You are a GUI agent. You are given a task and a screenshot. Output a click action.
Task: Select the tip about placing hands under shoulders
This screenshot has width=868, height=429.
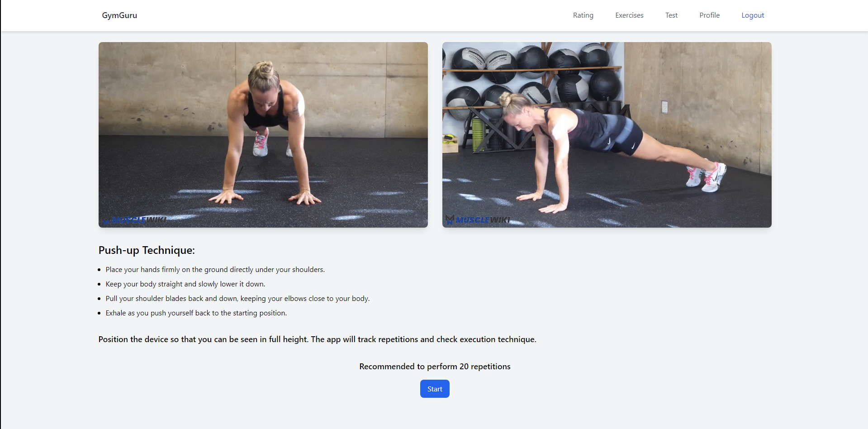pyautogui.click(x=215, y=270)
